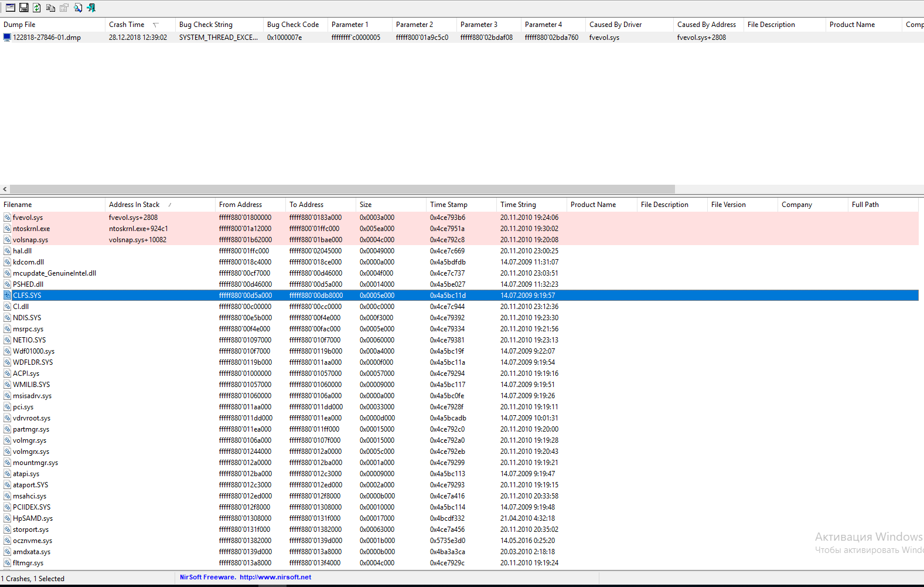Click the Dump File column header
The width and height of the screenshot is (924, 587).
53,25
